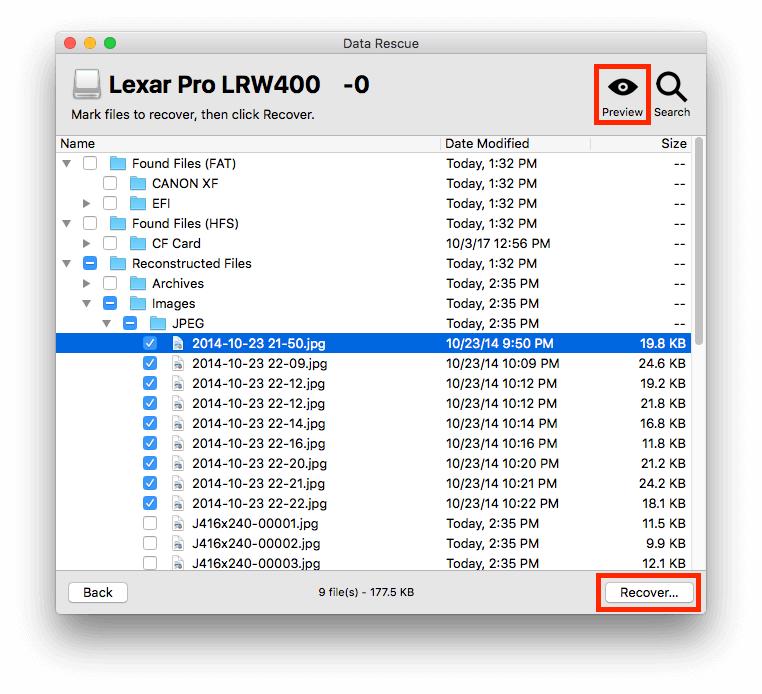Viewport: 762px width, 694px height.
Task: Click the green zoom window button
Action: pyautogui.click(x=110, y=43)
